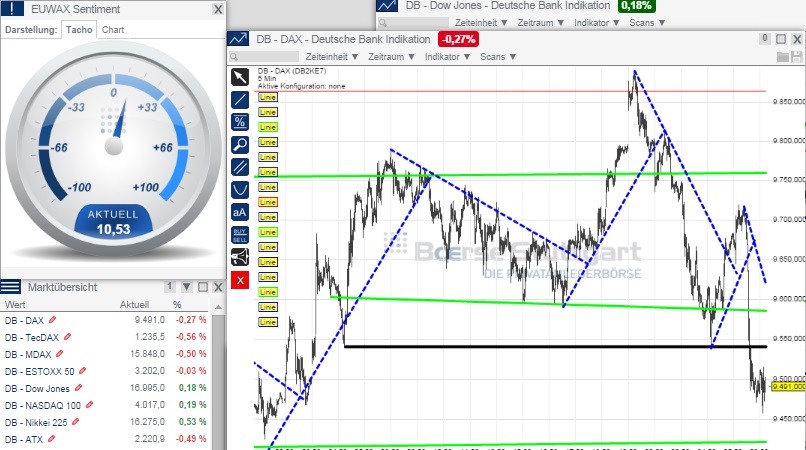Select the curve drawing tool
Viewport: 806px width, 450px height.
(x=240, y=190)
